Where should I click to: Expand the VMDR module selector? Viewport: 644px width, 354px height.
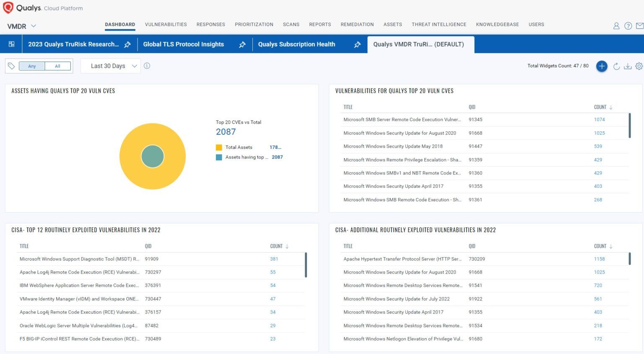[33, 26]
